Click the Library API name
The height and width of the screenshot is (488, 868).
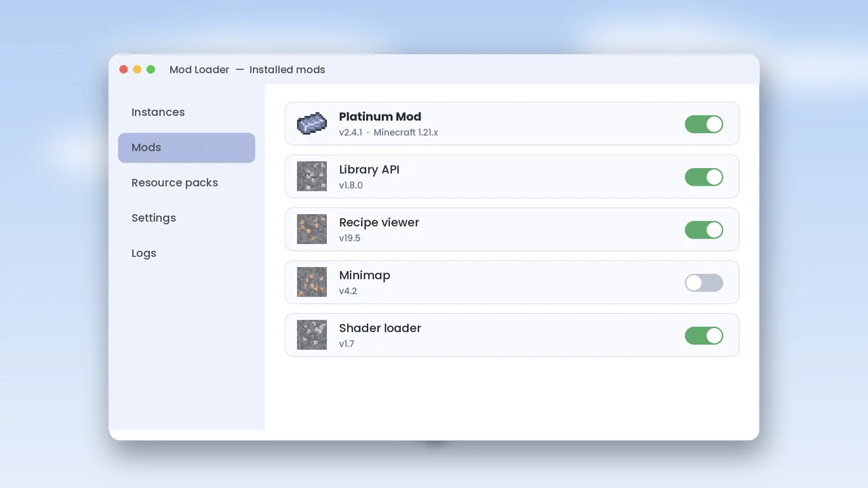click(369, 169)
